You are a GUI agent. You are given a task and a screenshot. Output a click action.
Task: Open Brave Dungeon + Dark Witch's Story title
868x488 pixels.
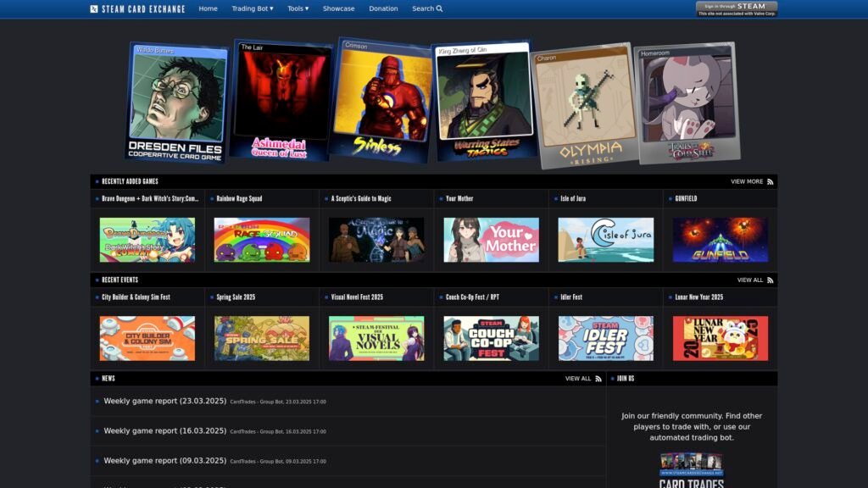click(150, 198)
